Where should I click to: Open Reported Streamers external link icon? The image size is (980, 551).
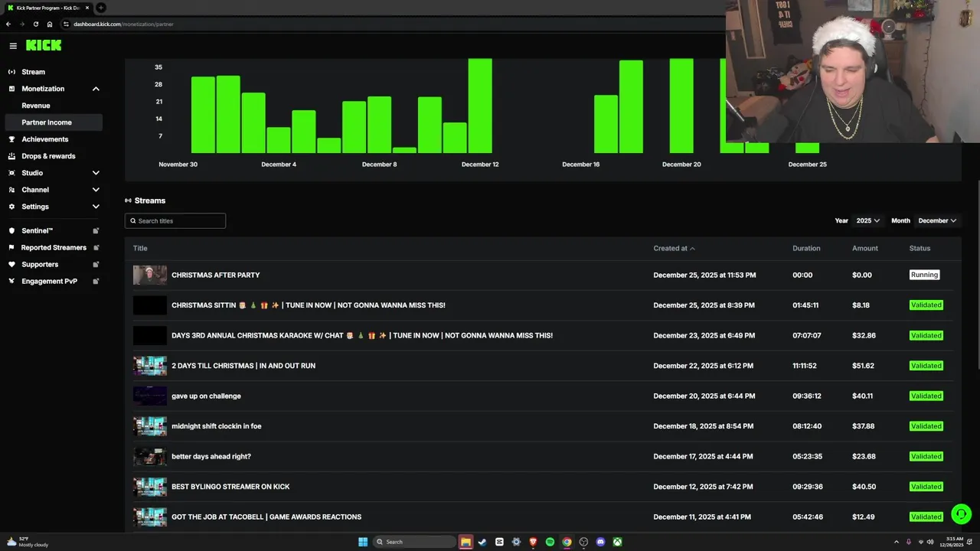point(96,247)
